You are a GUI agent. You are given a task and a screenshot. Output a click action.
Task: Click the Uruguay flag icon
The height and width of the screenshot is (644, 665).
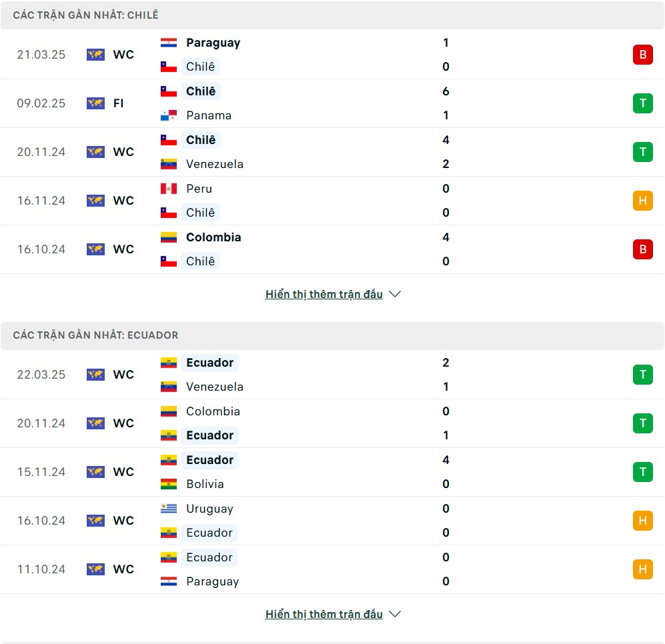pos(168,508)
